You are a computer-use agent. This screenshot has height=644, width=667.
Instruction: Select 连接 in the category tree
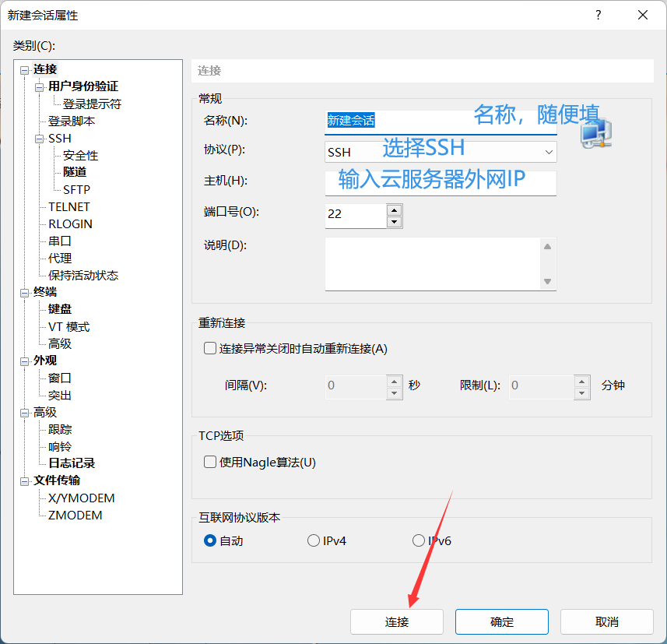[x=45, y=69]
